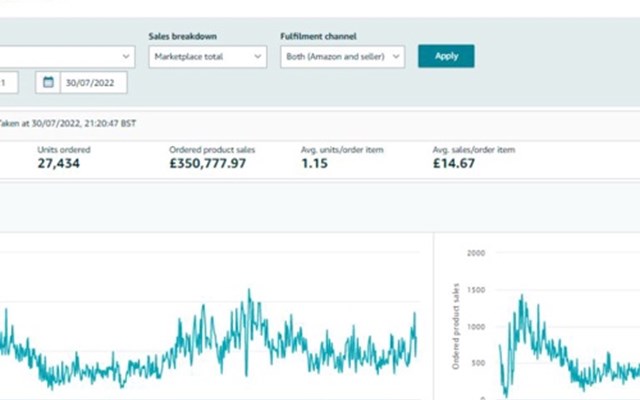640x400 pixels.
Task: Click the Sales breakdown label
Action: coord(182,36)
